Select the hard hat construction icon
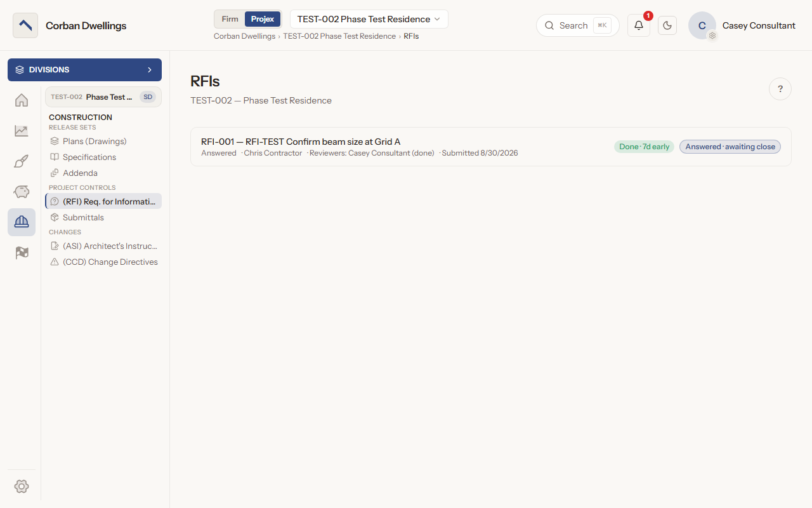The image size is (812, 508). [22, 222]
